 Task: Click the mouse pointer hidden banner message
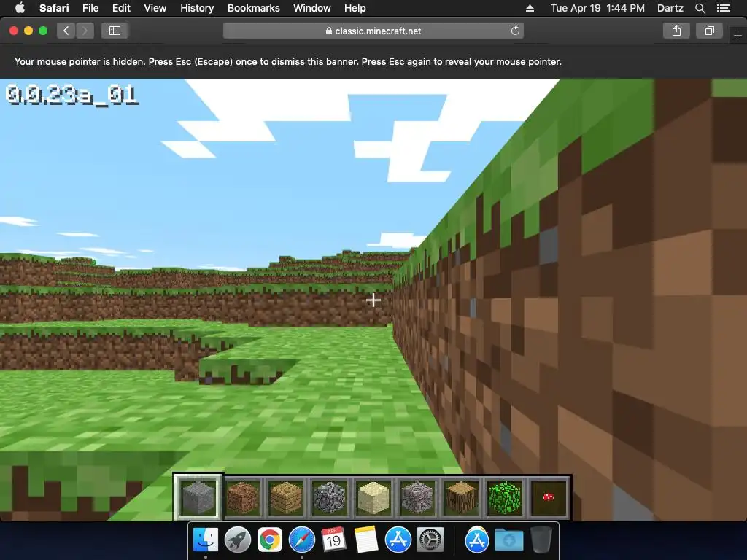tap(287, 61)
